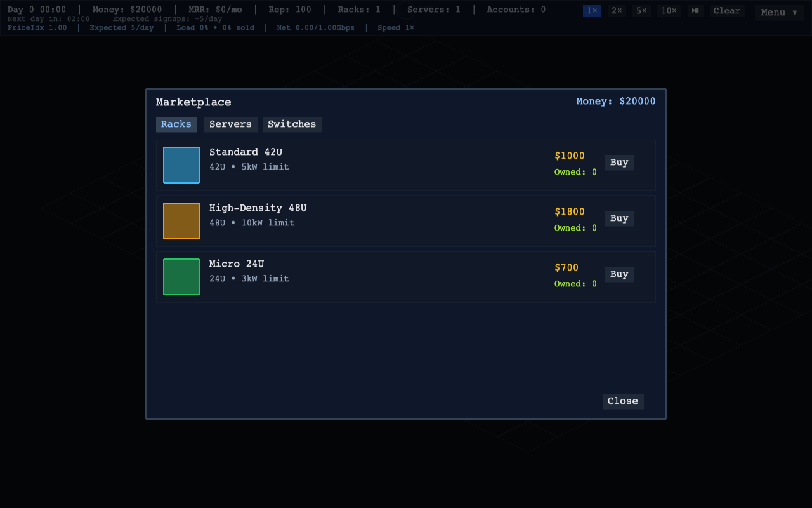Click the green Micro 24U rack icon

tap(181, 277)
